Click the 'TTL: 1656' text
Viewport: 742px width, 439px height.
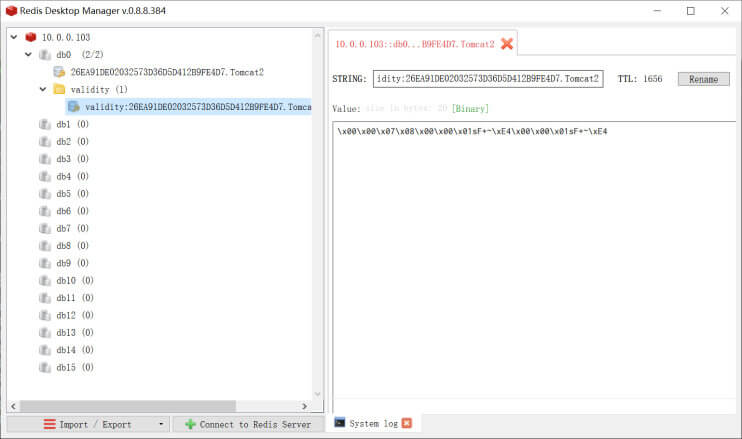coord(640,79)
